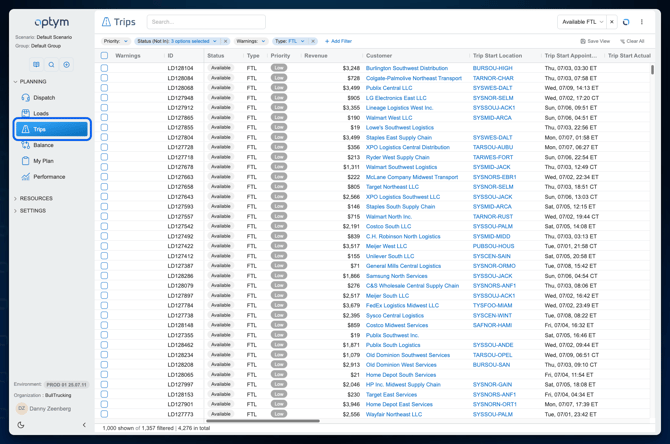Image resolution: width=670 pixels, height=444 pixels.
Task: Expand the RESOURCES section
Action: 33,199
